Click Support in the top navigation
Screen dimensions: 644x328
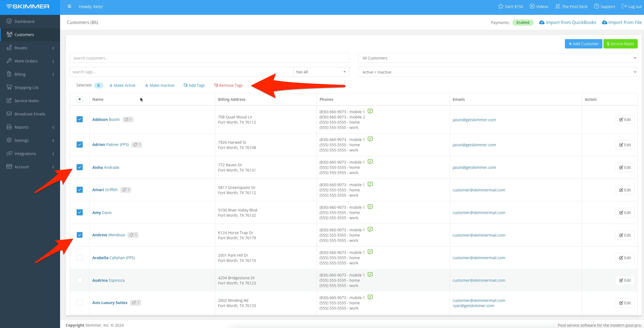(604, 6)
